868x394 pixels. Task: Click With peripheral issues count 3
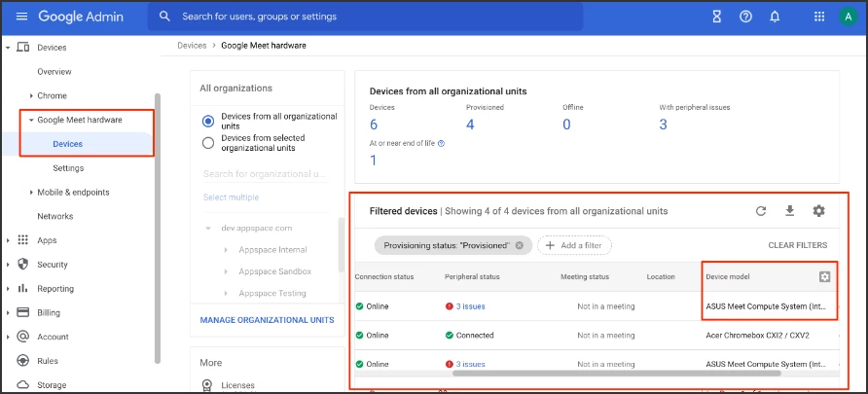(x=664, y=125)
